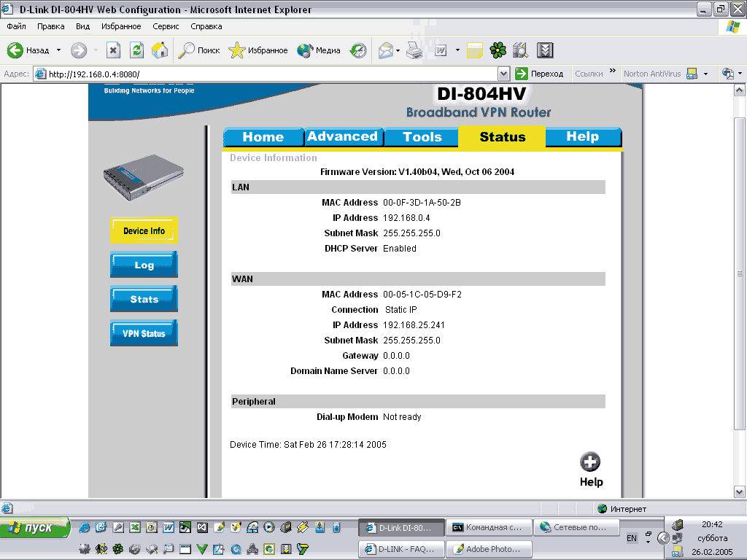The width and height of the screenshot is (747, 560).
Task: Open the Norton AntiVirus dropdown arrow
Action: point(705,74)
